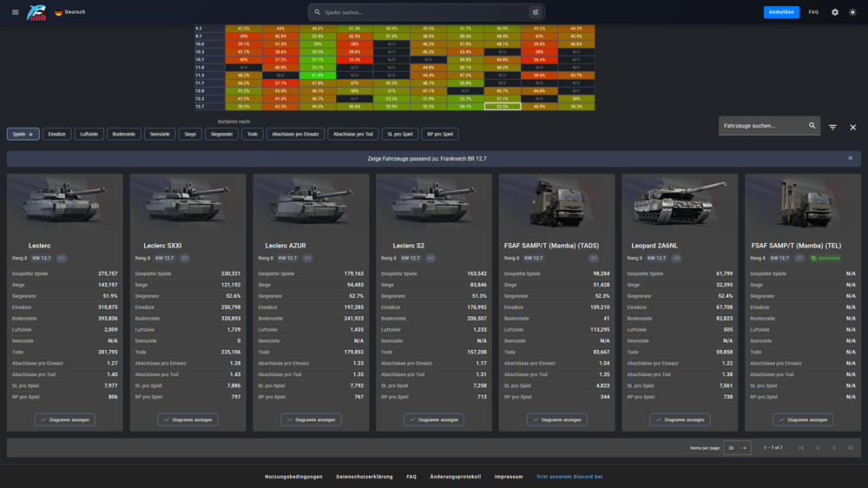
Task: Click the Leclerc S2 tank image
Action: (x=433, y=203)
